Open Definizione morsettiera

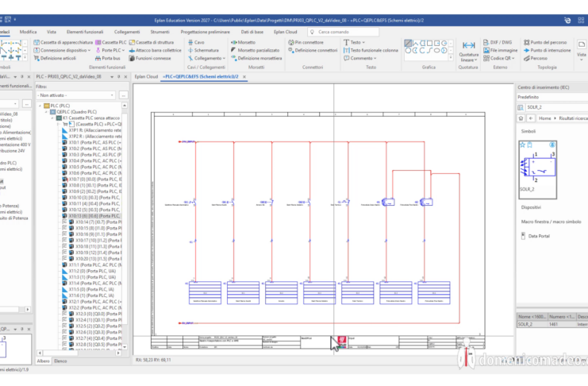point(256,58)
